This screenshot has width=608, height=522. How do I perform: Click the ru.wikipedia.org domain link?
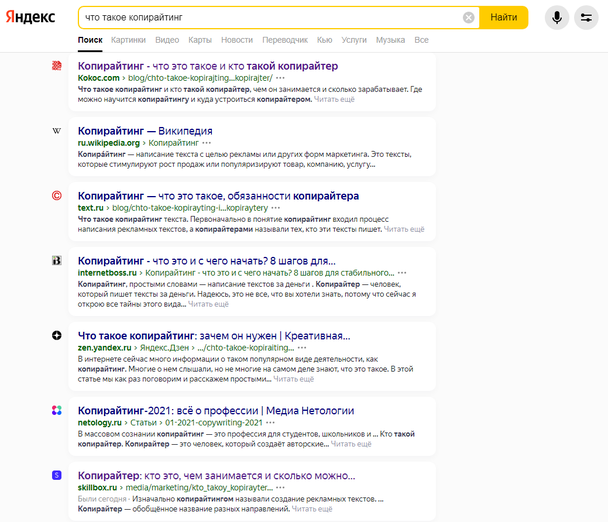coord(109,143)
